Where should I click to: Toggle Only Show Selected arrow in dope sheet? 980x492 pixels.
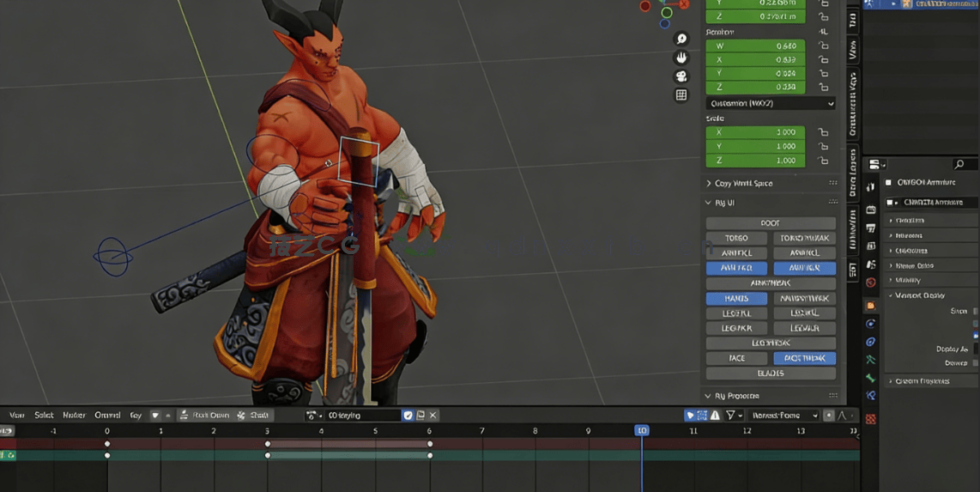point(690,415)
